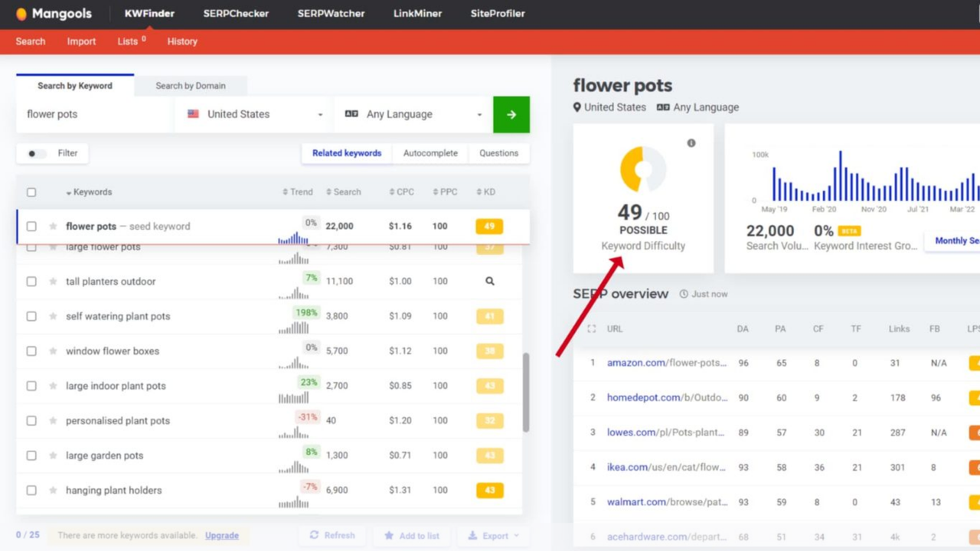Star the large indoor plant pots keyword
Screen dimensions: 980x551
click(53, 386)
